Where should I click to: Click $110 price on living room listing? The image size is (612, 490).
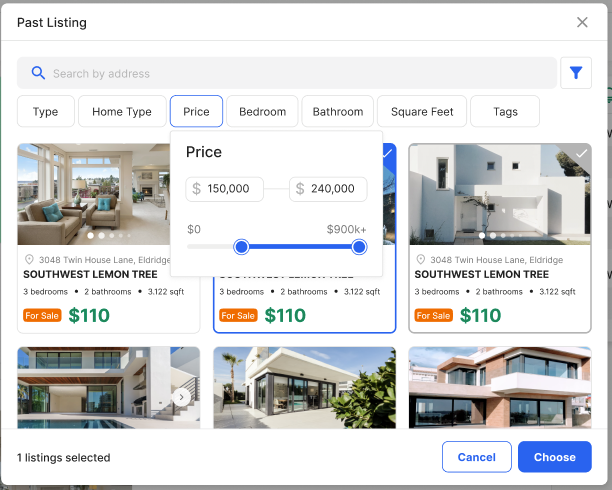point(89,315)
